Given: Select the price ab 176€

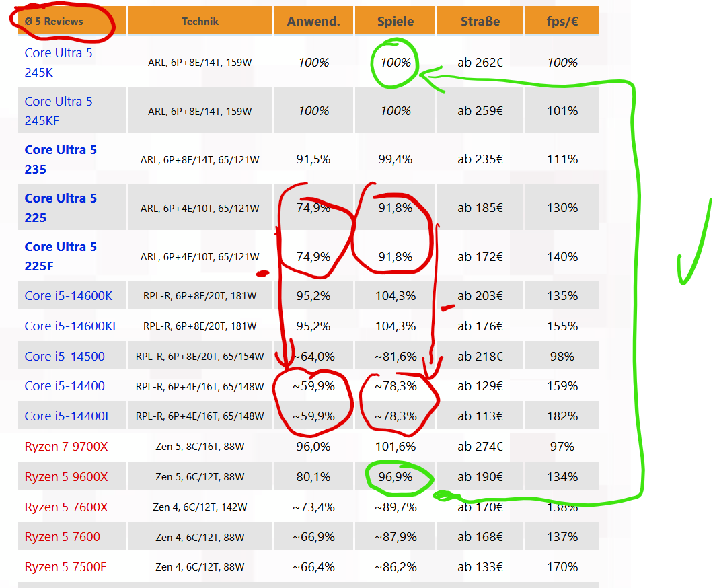Looking at the screenshot, I should coord(480,326).
